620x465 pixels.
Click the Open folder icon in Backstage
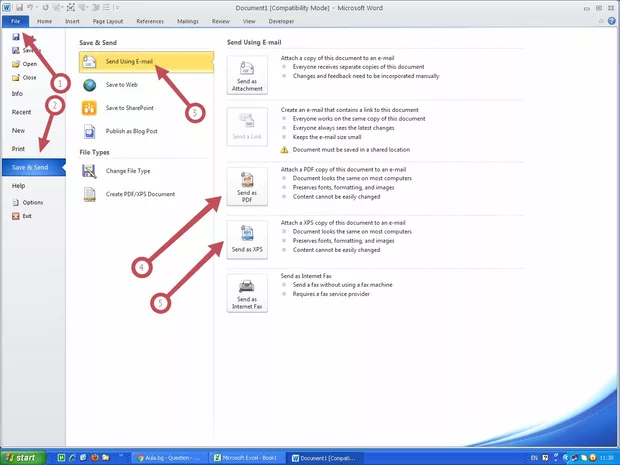pyautogui.click(x=16, y=64)
